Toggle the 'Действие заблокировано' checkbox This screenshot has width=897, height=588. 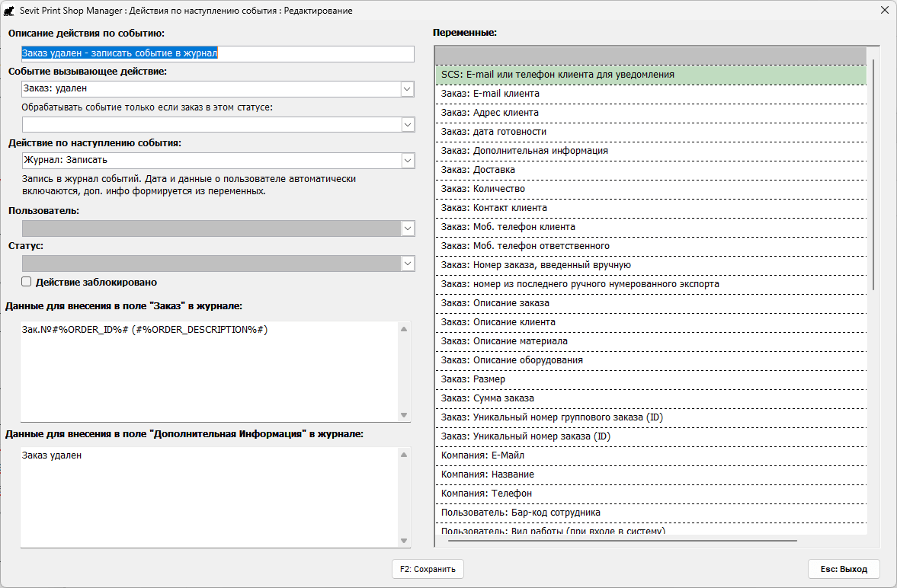(27, 281)
